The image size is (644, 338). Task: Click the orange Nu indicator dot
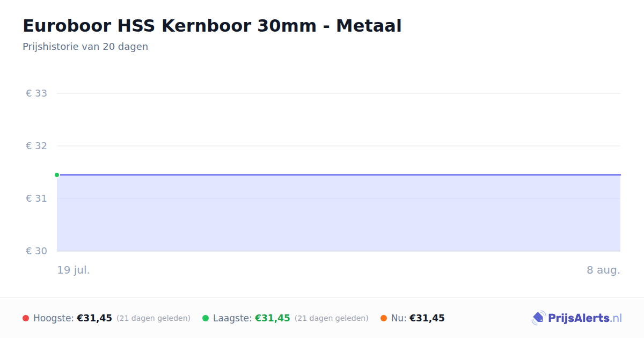pos(384,318)
